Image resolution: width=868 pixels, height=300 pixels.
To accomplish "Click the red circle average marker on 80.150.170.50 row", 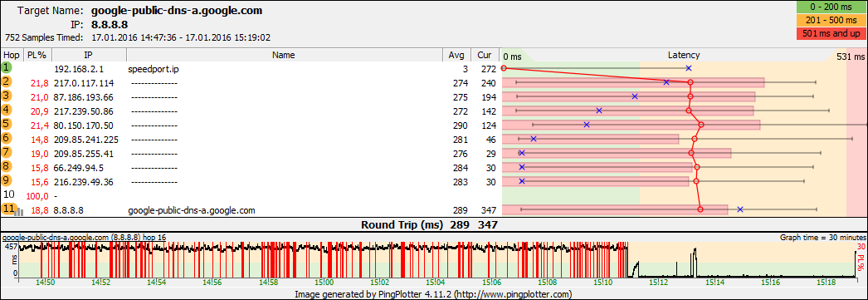I will click(x=701, y=125).
